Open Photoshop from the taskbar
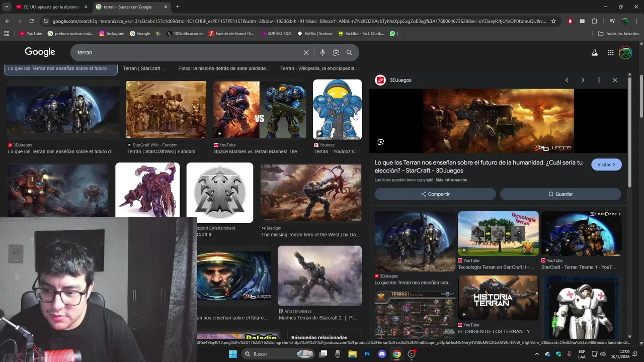Viewport: 644px width, 362px height. [x=367, y=354]
